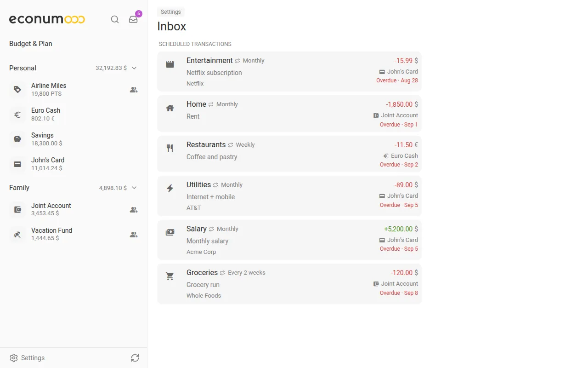Viewport: 588px width, 368px height.
Task: Select the Personal group header
Action: tap(73, 68)
